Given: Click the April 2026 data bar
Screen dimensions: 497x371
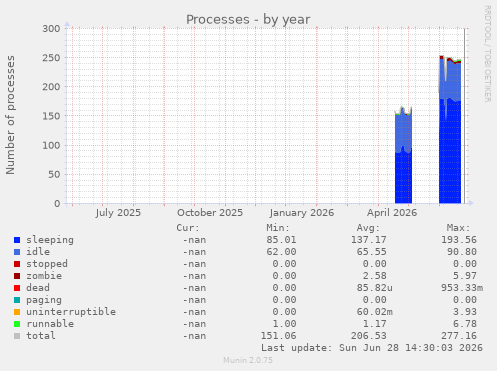Looking at the screenshot, I should [x=403, y=155].
